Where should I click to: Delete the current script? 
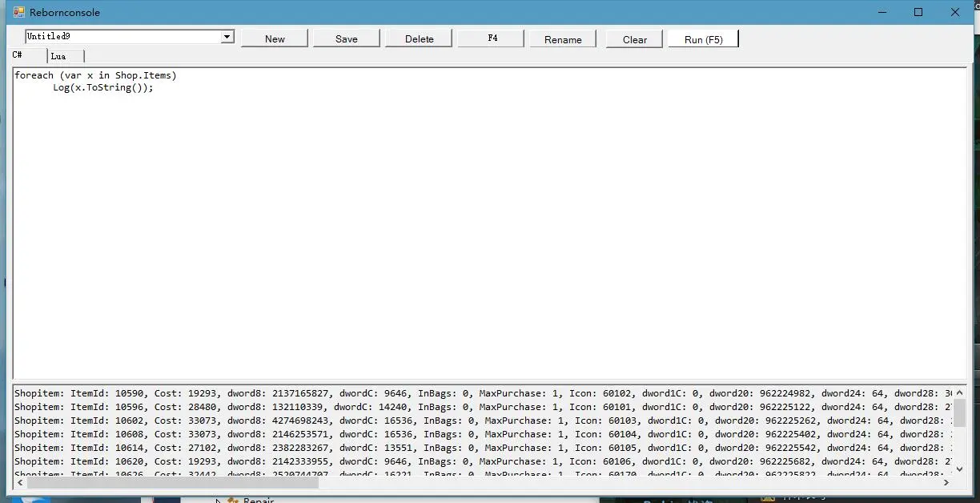(419, 38)
